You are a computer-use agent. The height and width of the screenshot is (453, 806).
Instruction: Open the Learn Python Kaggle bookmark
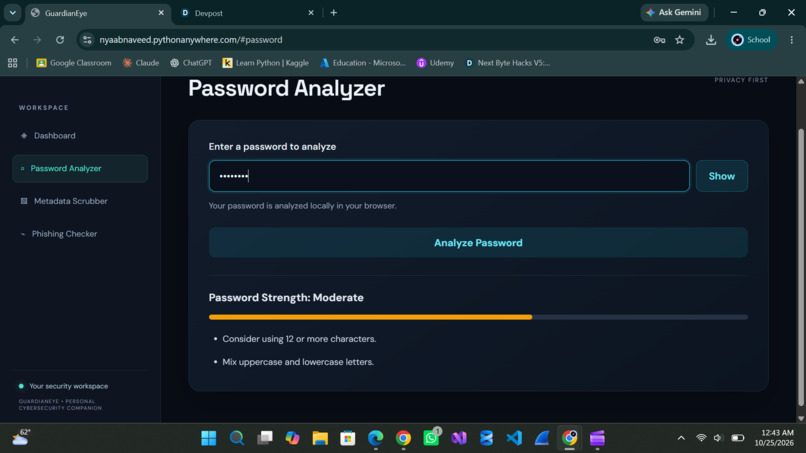[265, 63]
